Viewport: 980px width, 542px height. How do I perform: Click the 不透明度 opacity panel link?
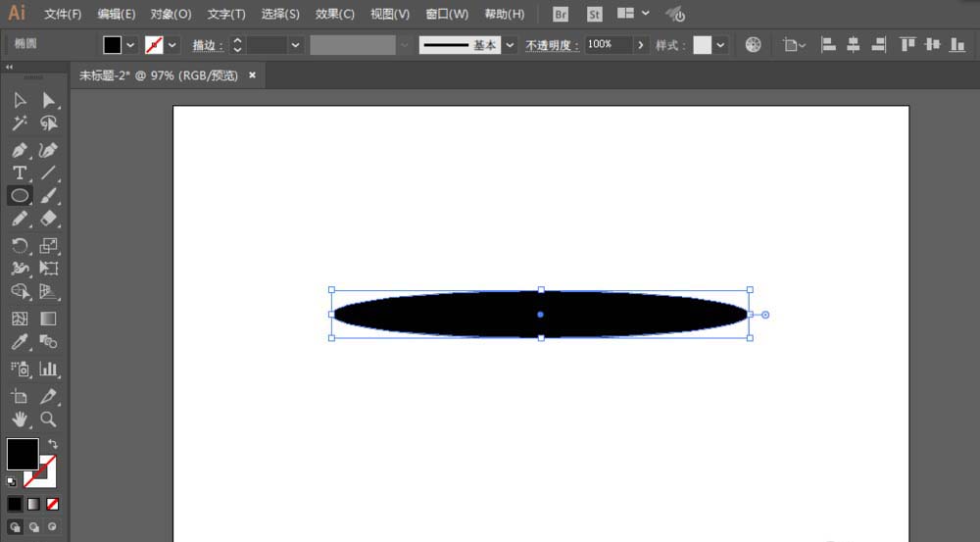(x=552, y=45)
